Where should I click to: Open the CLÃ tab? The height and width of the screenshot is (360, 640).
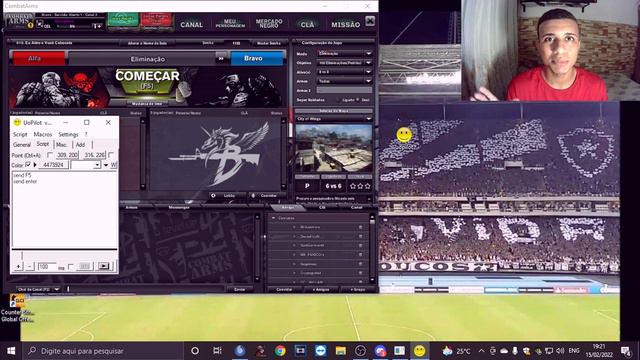tap(307, 24)
